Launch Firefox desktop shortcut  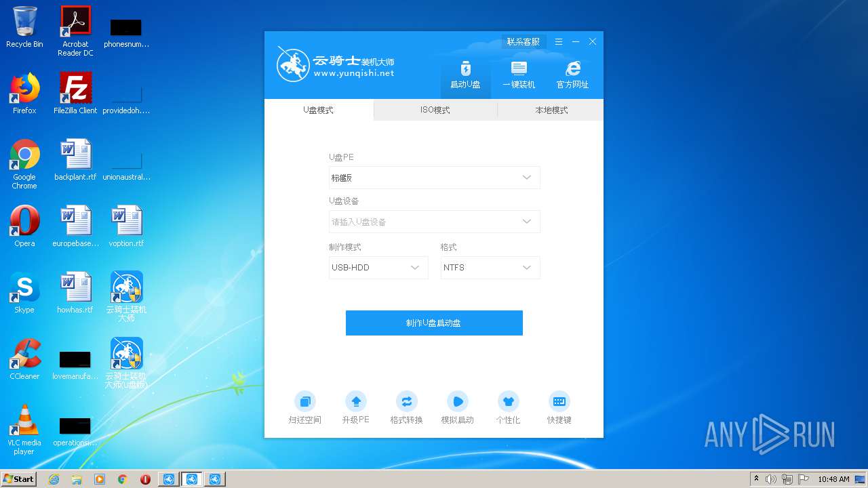click(x=24, y=94)
